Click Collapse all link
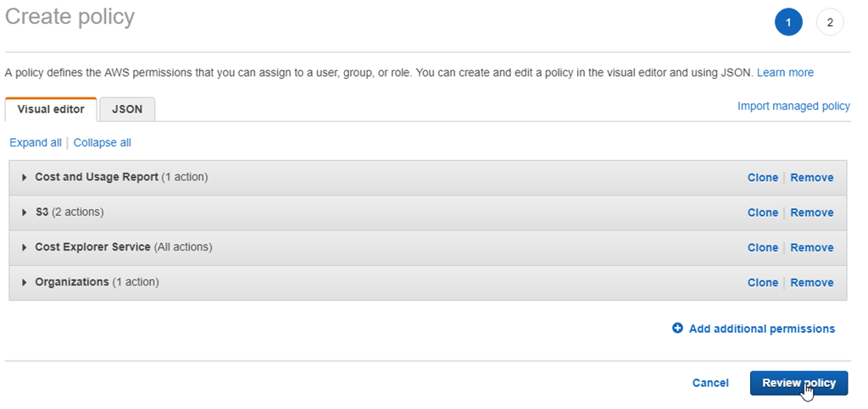 point(102,142)
